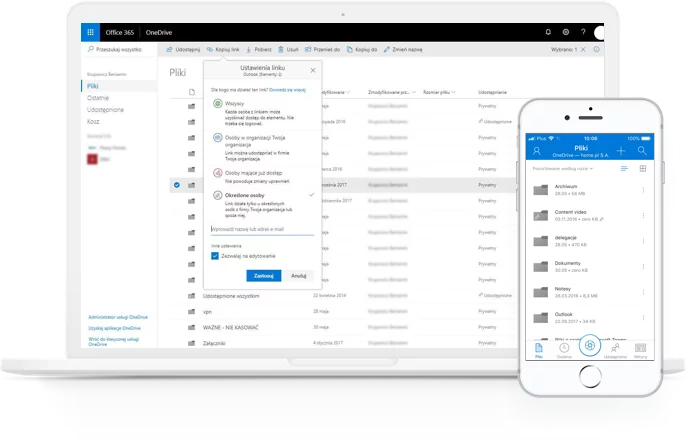Open three-dot menu for the Archiwum folder
Screen dimensions: 687x441
point(643,187)
